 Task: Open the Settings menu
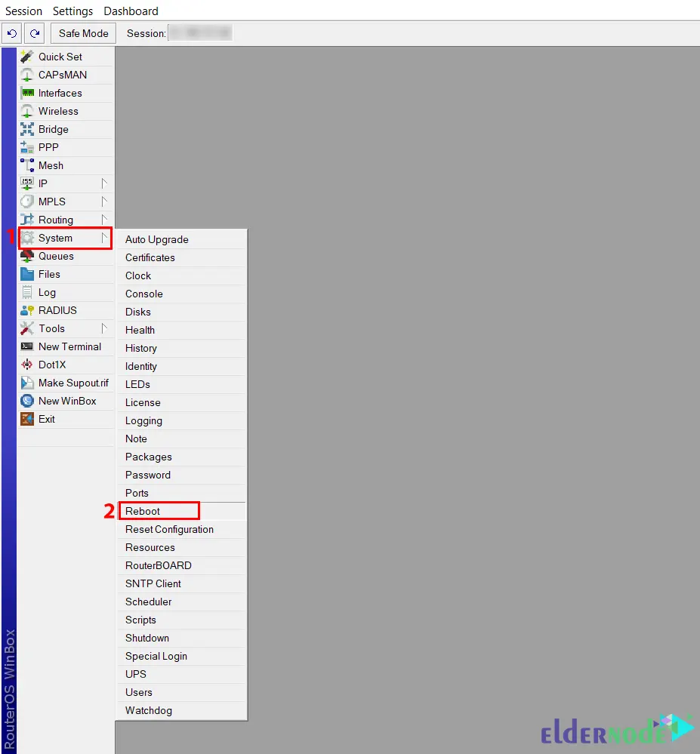coord(72,11)
